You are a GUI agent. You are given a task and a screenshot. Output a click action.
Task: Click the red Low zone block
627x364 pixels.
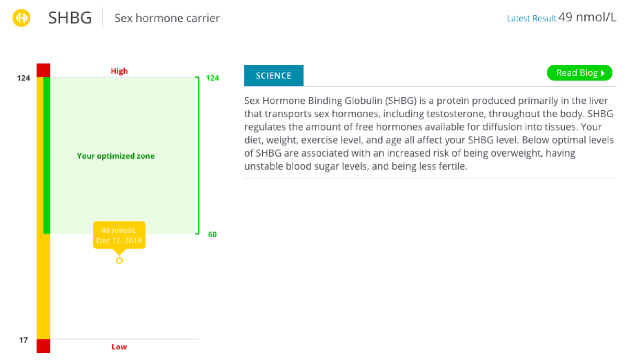pyautogui.click(x=43, y=346)
